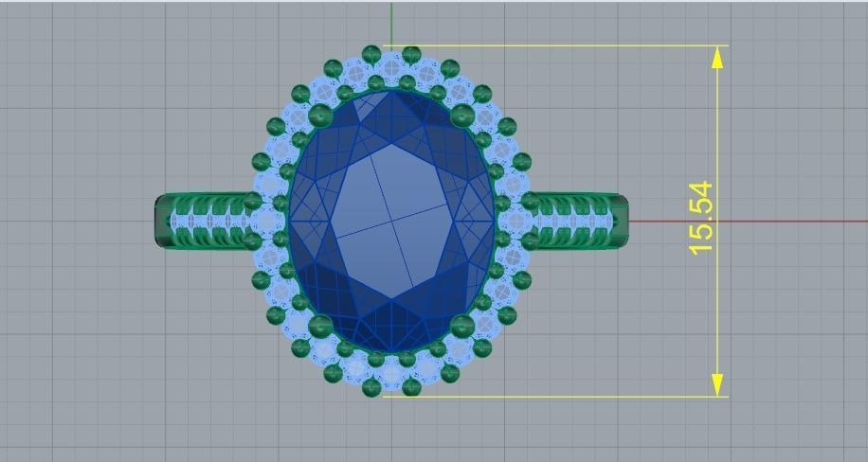Click the dimension line's lower arrowhead

click(x=717, y=384)
